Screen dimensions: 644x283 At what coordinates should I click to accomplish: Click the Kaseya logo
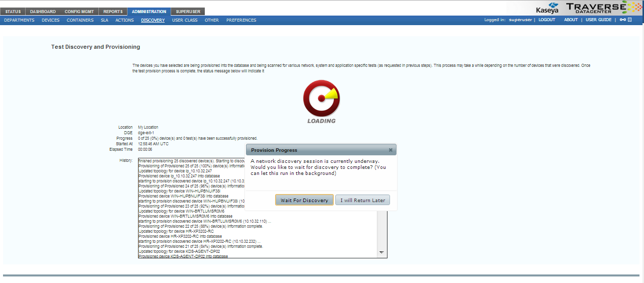(x=547, y=8)
